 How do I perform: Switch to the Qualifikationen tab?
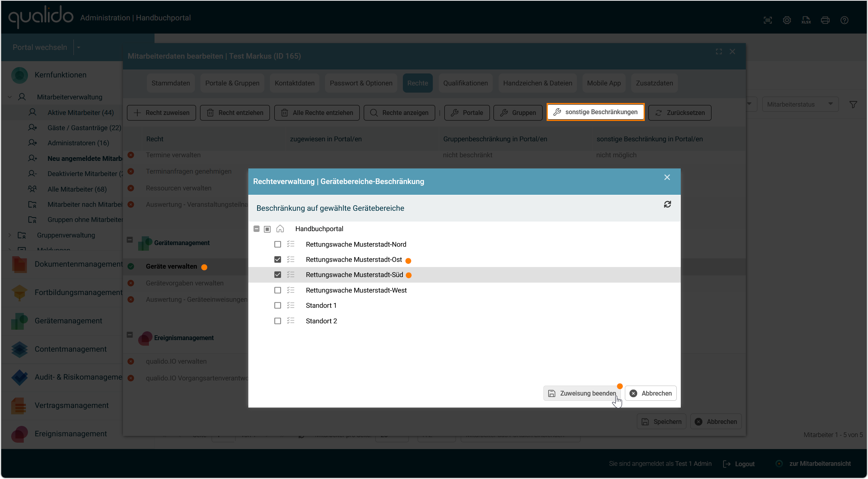pyautogui.click(x=465, y=83)
